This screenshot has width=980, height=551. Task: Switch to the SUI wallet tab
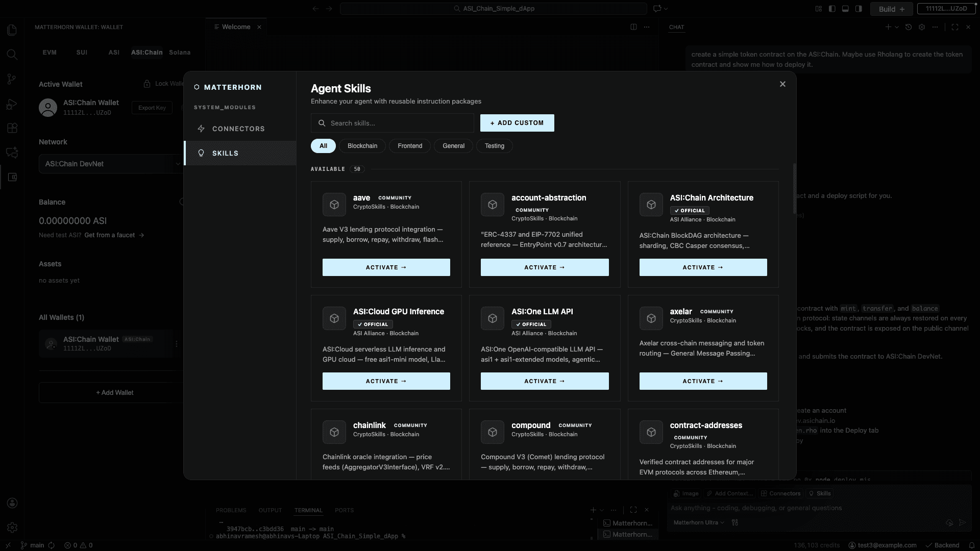point(82,53)
